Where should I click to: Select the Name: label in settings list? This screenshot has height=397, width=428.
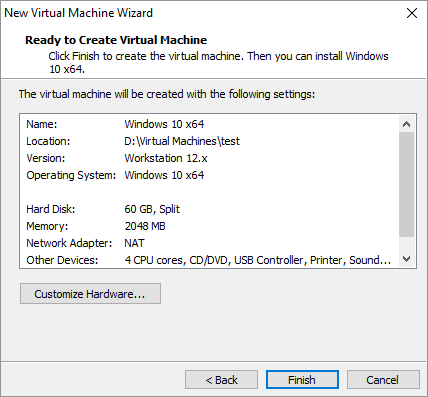click(x=42, y=124)
